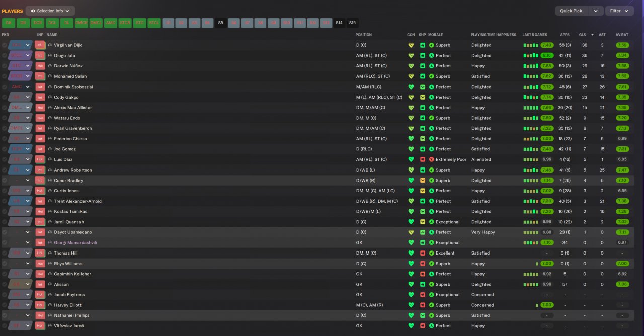This screenshot has height=336, width=644.
Task: Sort by the APPS column header
Action: [565, 35]
